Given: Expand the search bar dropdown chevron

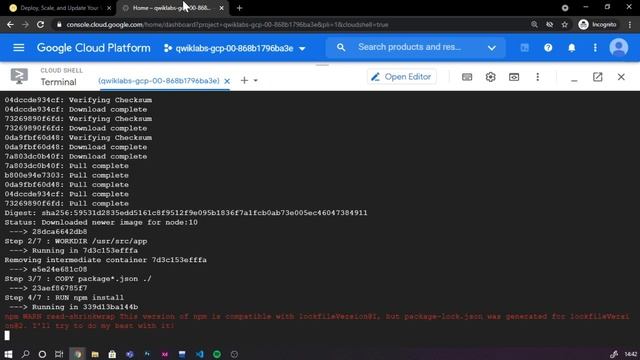Looking at the screenshot, I should 491,48.
